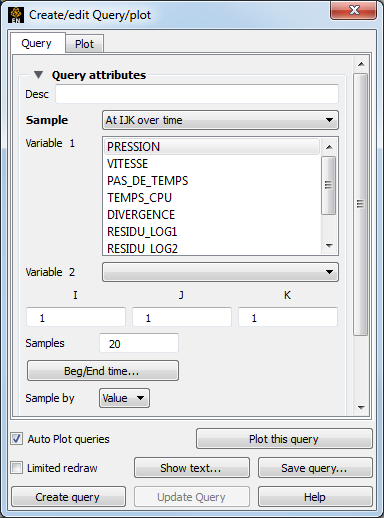Open the Sample dropdown showing At IJK over time

point(220,120)
